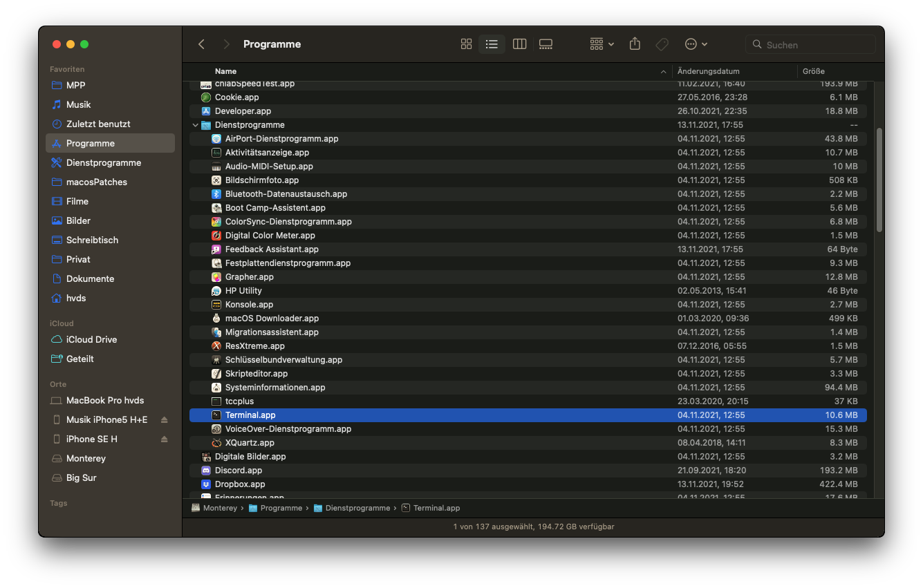The image size is (923, 588).
Task: Click the Tags toolbar icon
Action: tap(662, 44)
